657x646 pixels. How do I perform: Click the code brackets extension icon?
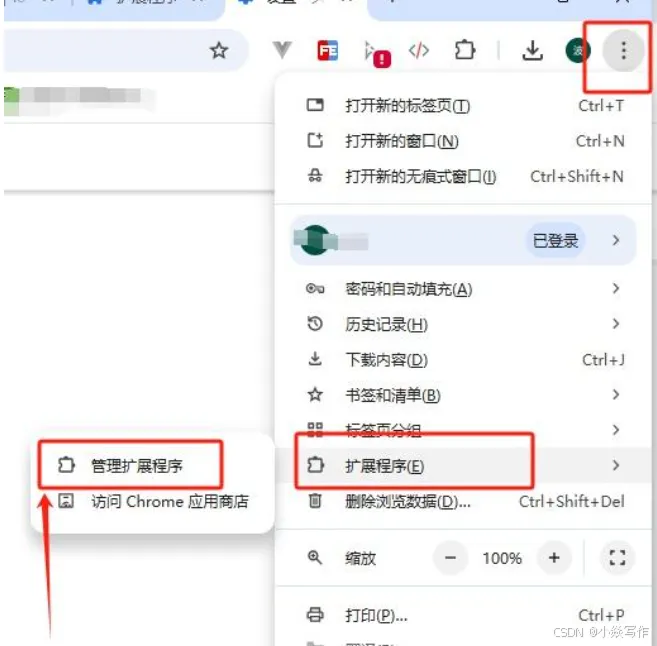click(x=419, y=50)
